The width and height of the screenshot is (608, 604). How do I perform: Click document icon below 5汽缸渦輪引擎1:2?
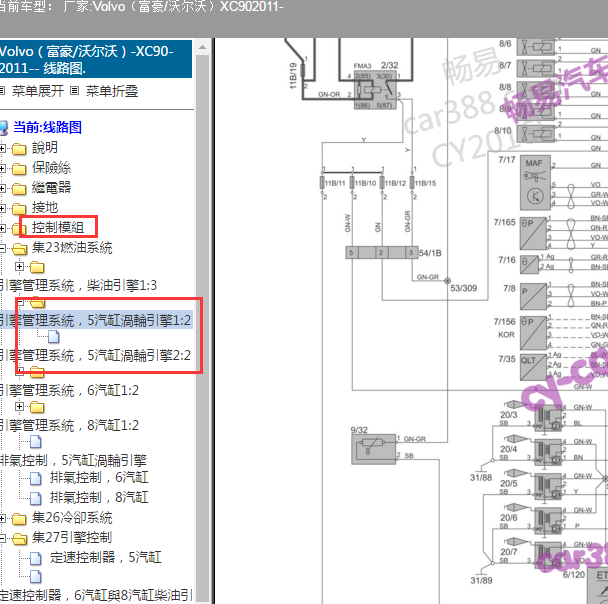(54, 337)
